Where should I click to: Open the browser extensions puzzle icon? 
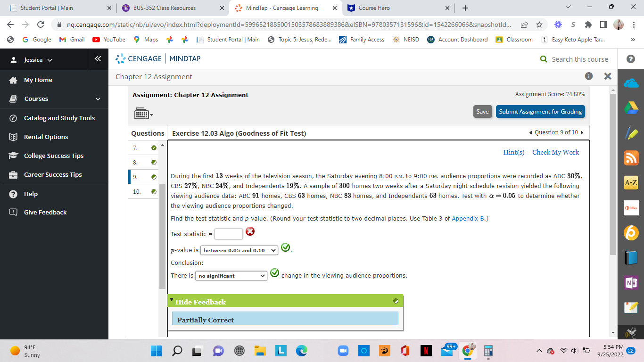588,25
